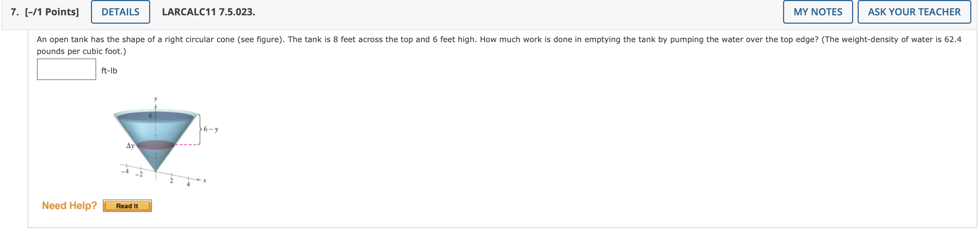
Task: Click the 4 tick mark on x-axis
Action: point(188,184)
